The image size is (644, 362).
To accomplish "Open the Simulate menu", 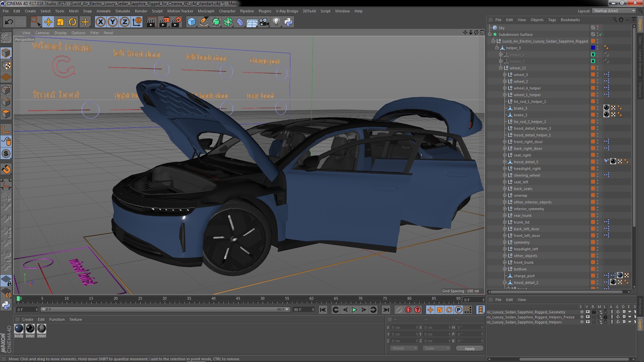I will point(122,11).
